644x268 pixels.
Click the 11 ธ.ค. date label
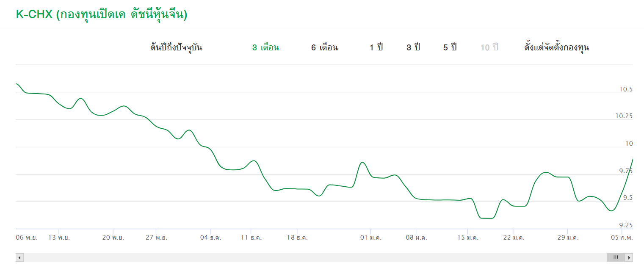point(251,238)
